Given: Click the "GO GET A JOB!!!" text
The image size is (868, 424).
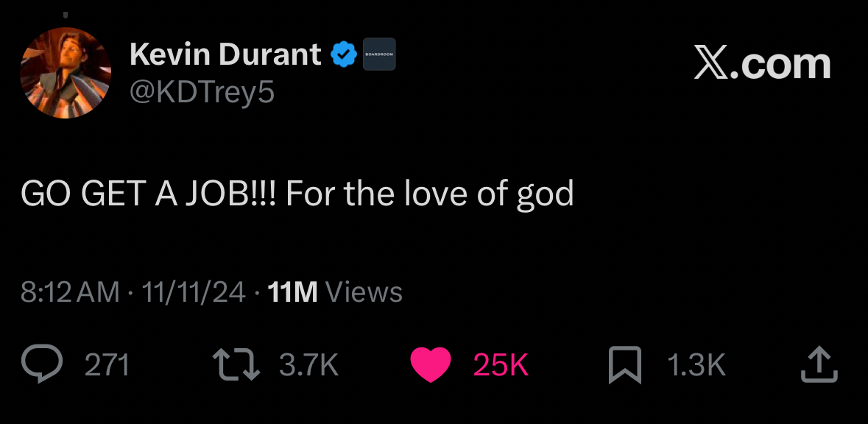Looking at the screenshot, I should tap(147, 194).
